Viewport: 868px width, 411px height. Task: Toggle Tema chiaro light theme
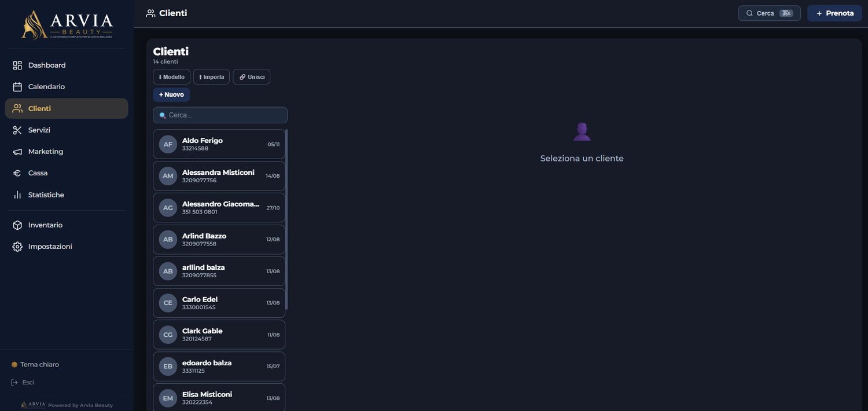(x=35, y=365)
